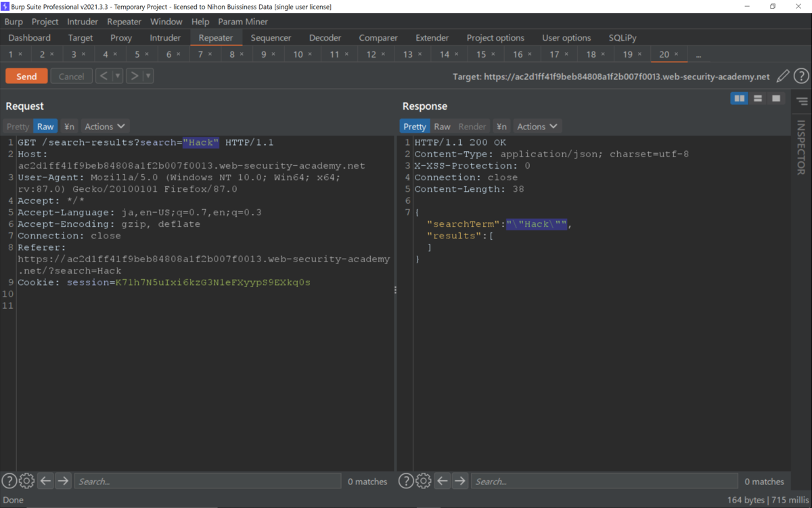
Task: Select side-by-side layout view icon
Action: point(740,99)
